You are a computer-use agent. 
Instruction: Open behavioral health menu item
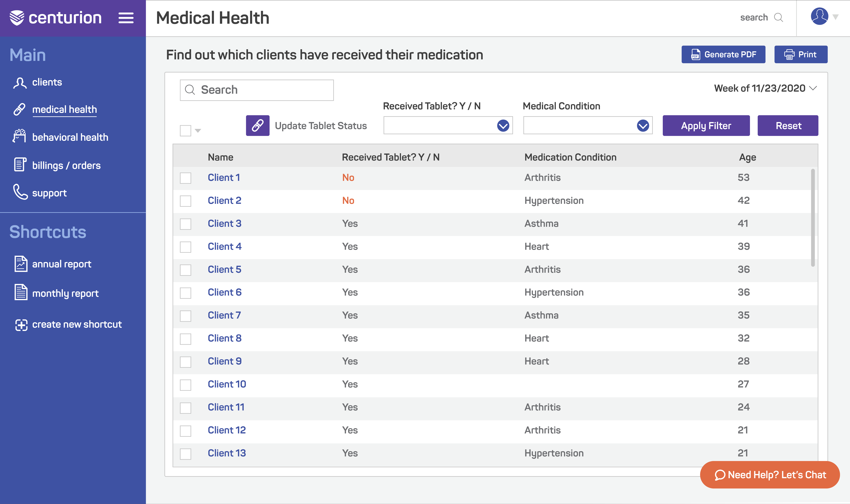[70, 137]
